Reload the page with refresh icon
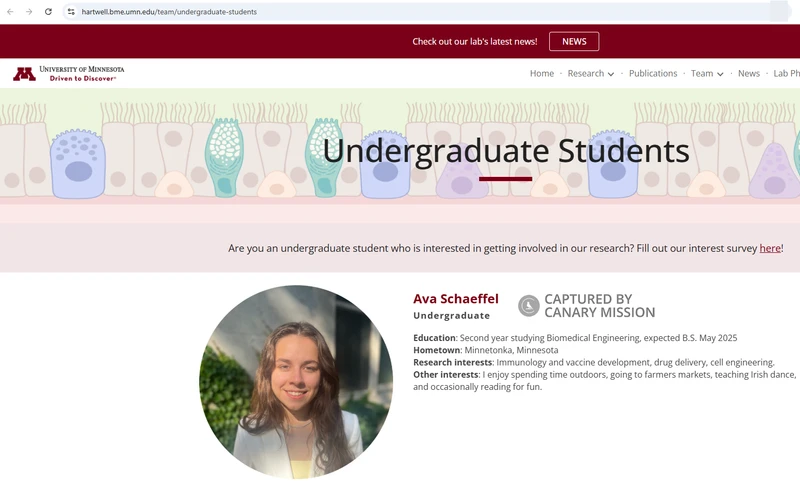This screenshot has width=800, height=494. tap(48, 12)
